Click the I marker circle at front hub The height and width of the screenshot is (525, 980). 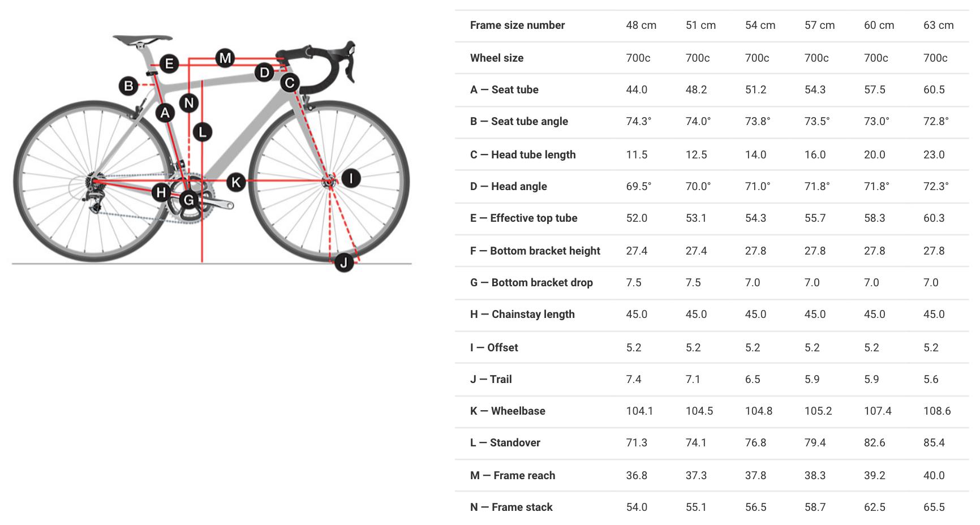[x=351, y=178]
